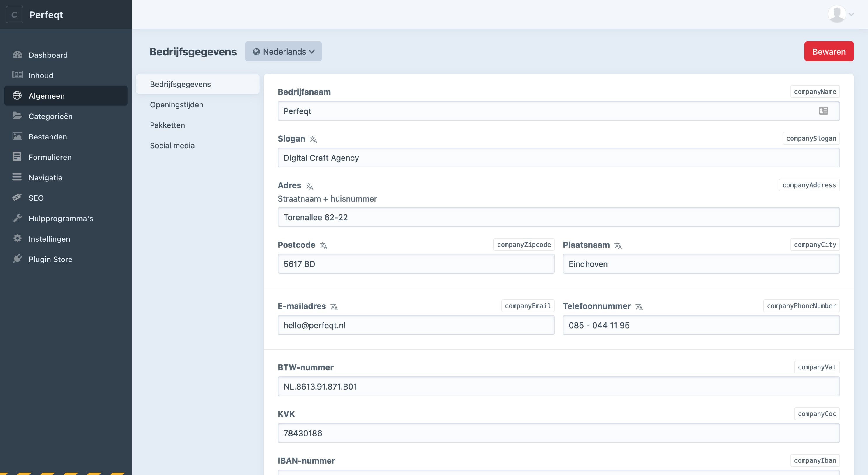
Task: Open Navigatie in the sidebar
Action: (66, 177)
